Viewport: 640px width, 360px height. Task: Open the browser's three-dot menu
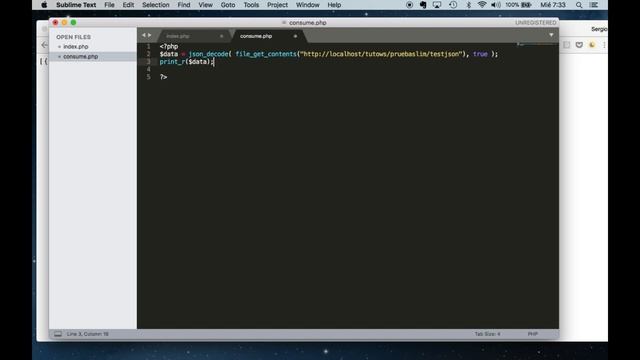click(604, 45)
